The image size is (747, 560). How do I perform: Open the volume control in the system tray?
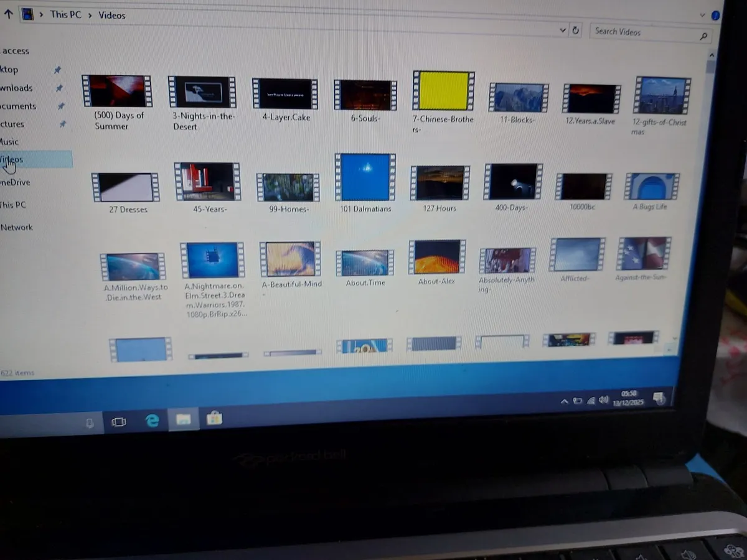(603, 400)
